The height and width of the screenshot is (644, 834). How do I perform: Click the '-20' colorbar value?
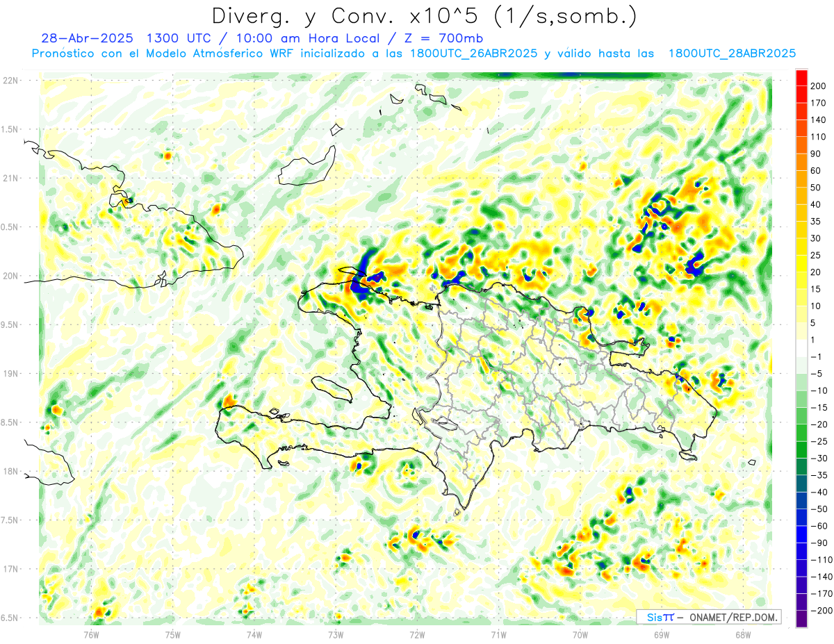818,424
